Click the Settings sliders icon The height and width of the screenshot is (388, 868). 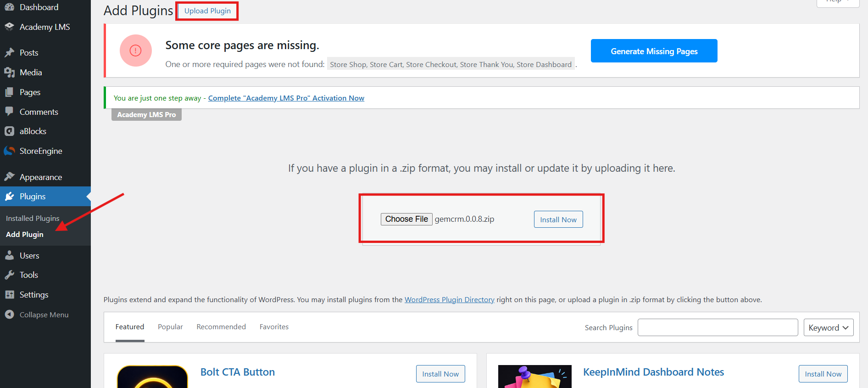click(9, 294)
